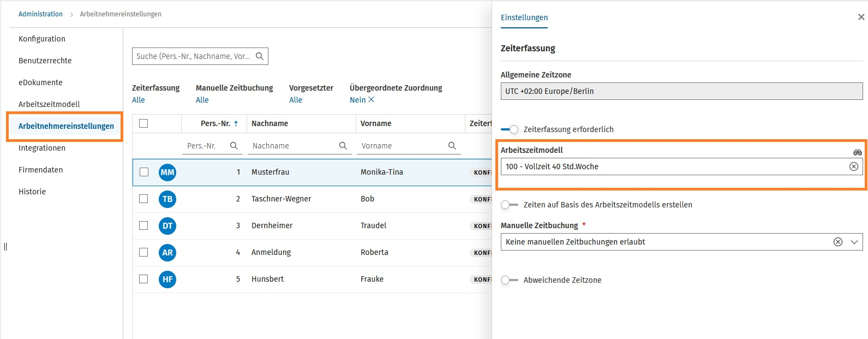Open Konfiguration in the sidebar

tap(42, 39)
